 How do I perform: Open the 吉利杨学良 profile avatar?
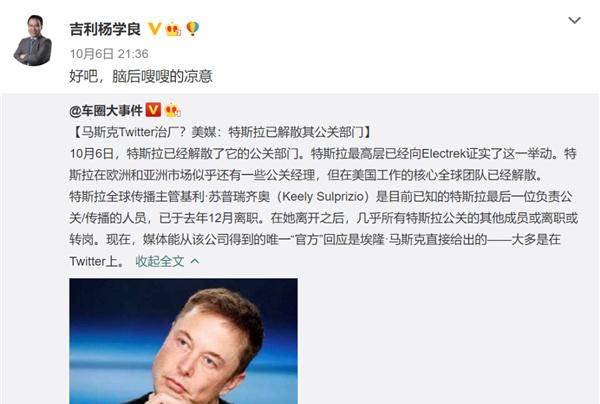(33, 40)
